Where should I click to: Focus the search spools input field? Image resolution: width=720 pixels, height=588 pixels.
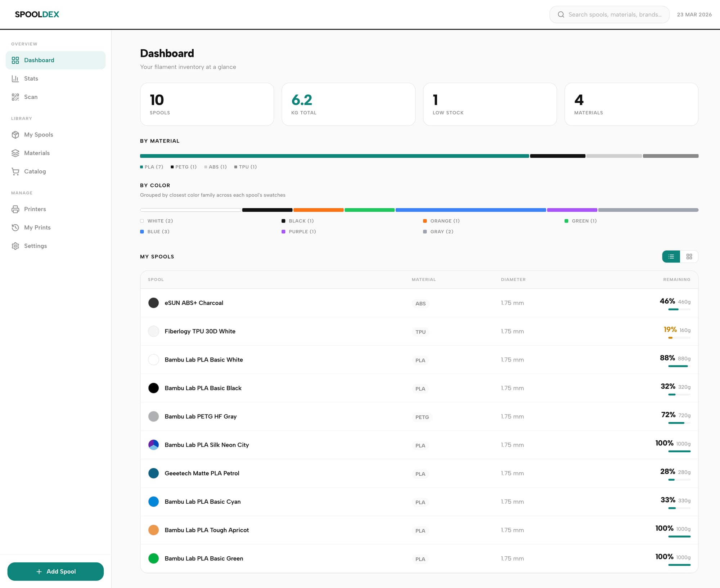[x=615, y=14]
